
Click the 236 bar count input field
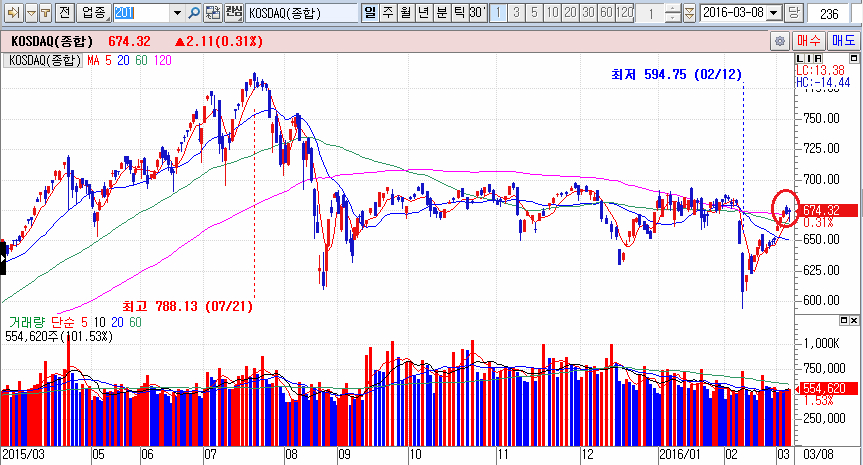pos(828,13)
